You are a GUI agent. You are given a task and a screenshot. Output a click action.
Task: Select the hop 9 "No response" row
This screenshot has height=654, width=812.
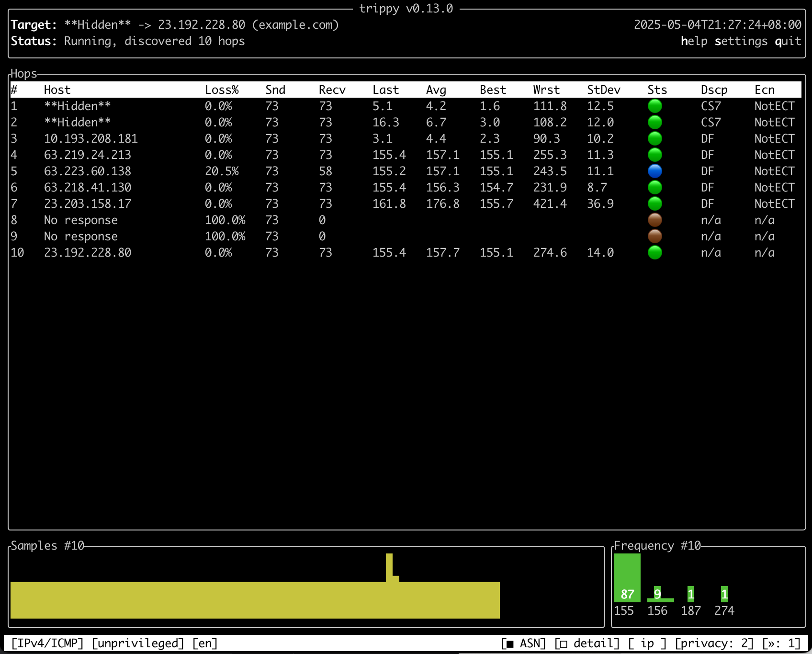coord(406,236)
